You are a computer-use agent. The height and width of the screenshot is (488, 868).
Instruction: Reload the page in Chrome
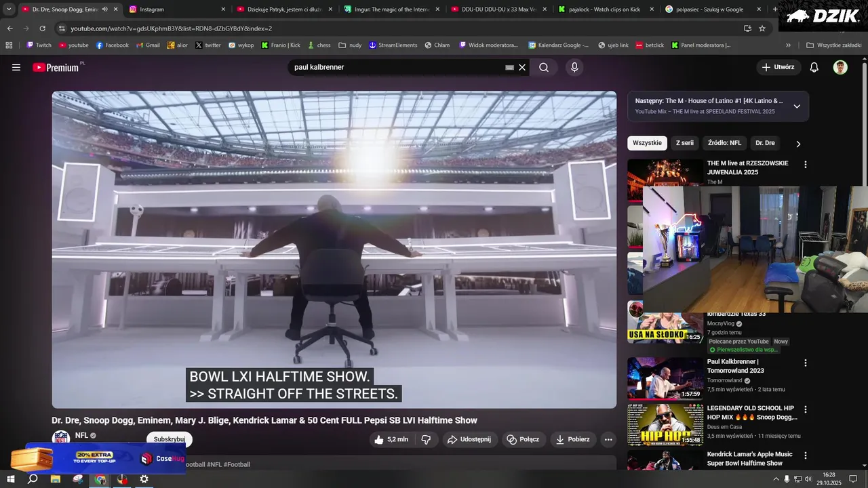coord(42,28)
